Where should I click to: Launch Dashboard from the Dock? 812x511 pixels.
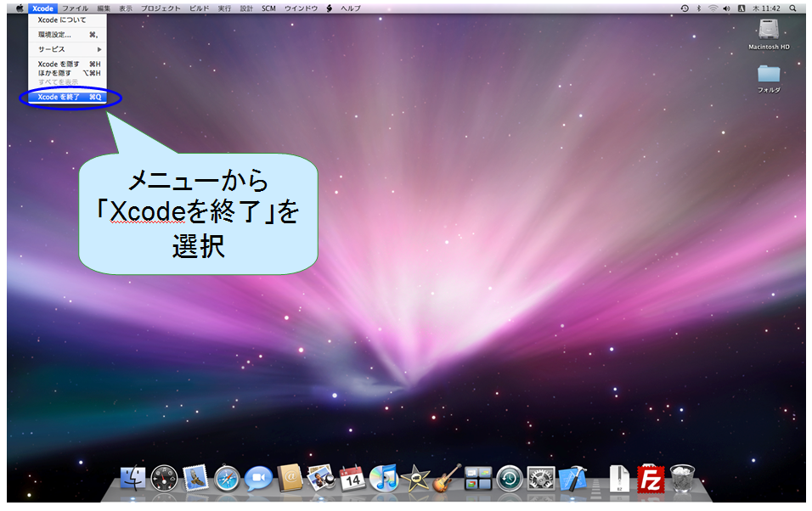click(x=164, y=478)
